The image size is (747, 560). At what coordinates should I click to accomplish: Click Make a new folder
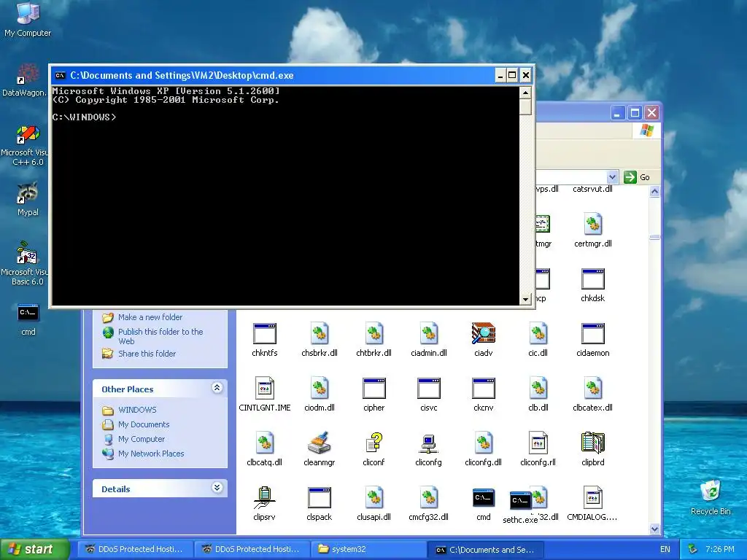pos(150,317)
